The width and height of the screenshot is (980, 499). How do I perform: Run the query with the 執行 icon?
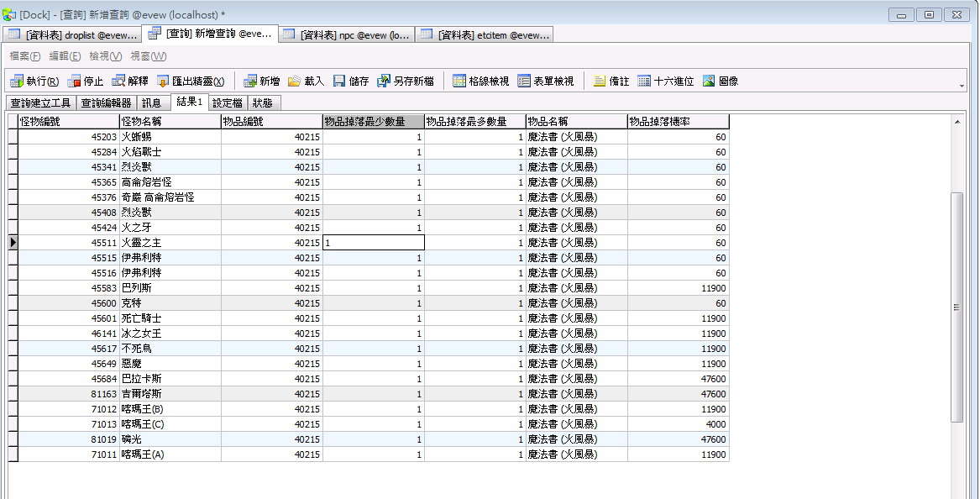[35, 81]
